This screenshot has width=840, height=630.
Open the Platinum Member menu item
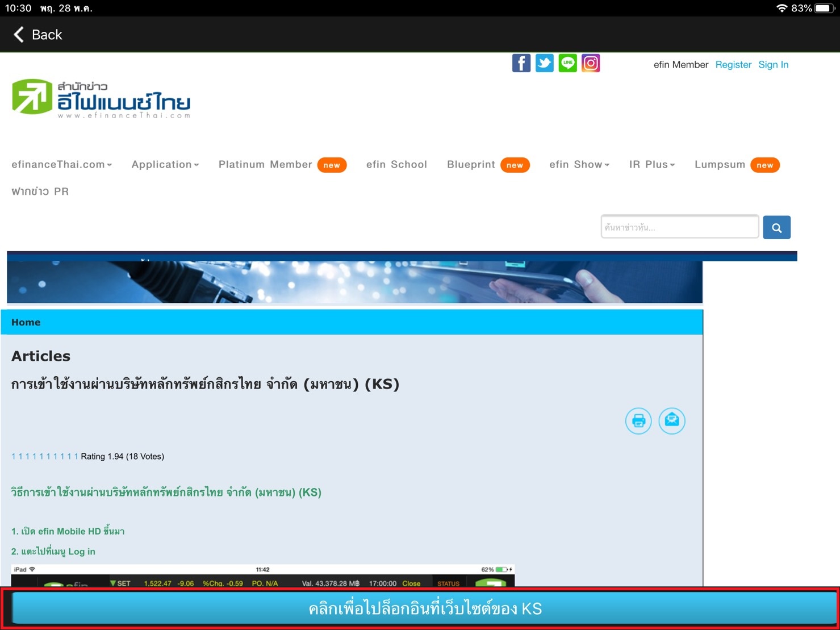pyautogui.click(x=282, y=165)
